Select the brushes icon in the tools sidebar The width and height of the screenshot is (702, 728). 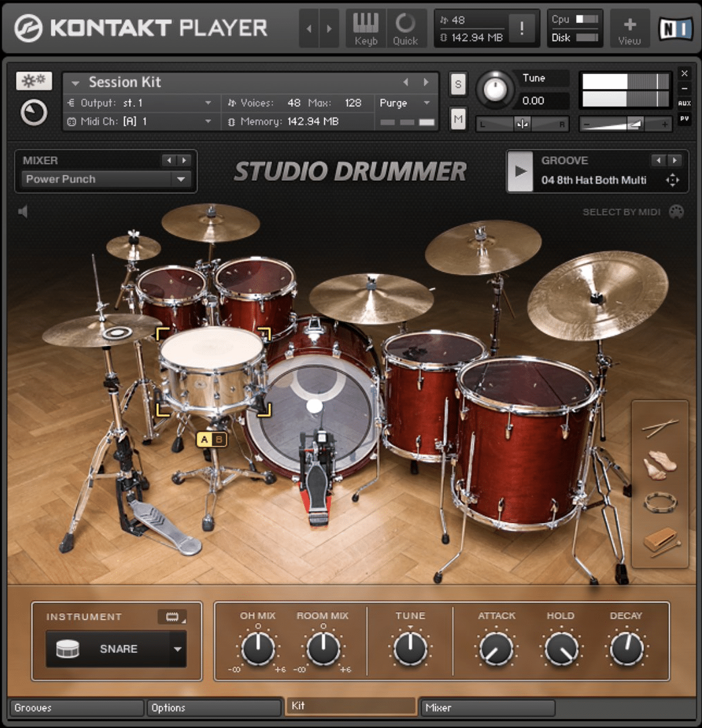coord(660,464)
